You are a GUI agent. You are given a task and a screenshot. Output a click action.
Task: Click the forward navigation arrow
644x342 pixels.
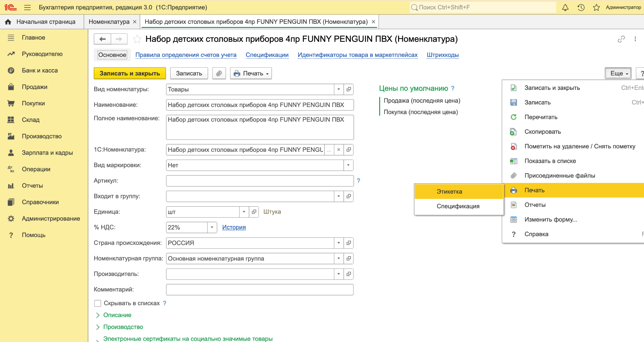(x=119, y=39)
